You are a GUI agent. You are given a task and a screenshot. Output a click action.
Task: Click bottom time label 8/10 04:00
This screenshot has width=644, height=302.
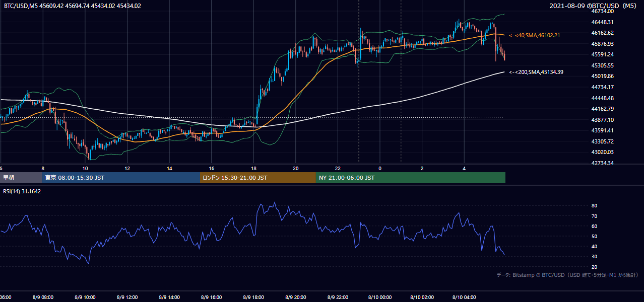(x=465, y=297)
